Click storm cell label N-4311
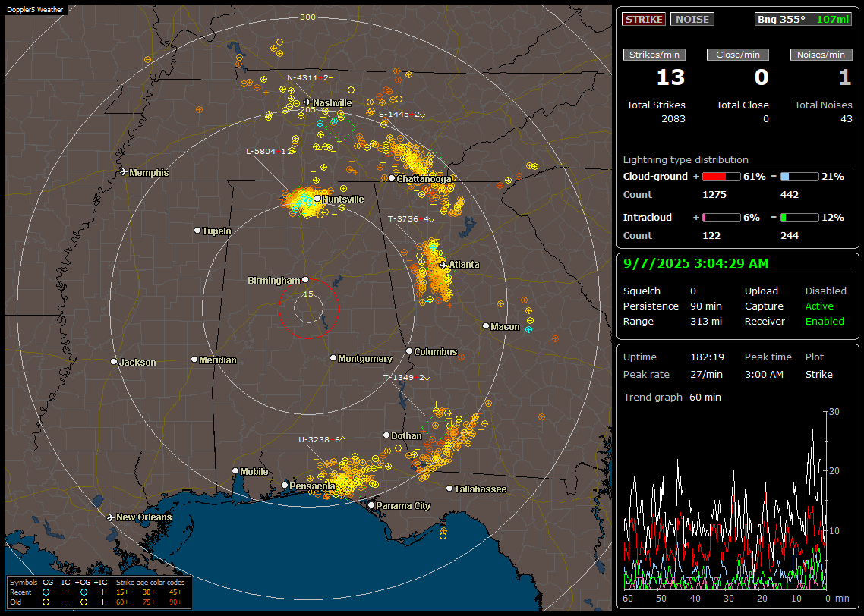 pos(311,77)
